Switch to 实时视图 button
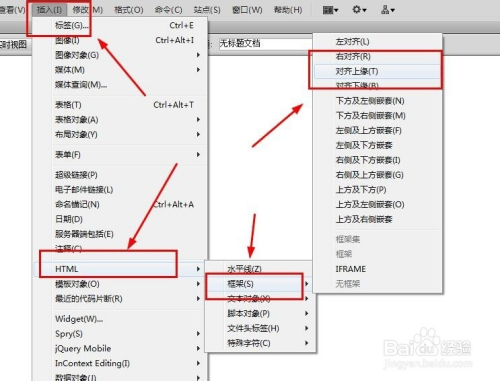Viewport: 500px width, 381px height. [14, 44]
